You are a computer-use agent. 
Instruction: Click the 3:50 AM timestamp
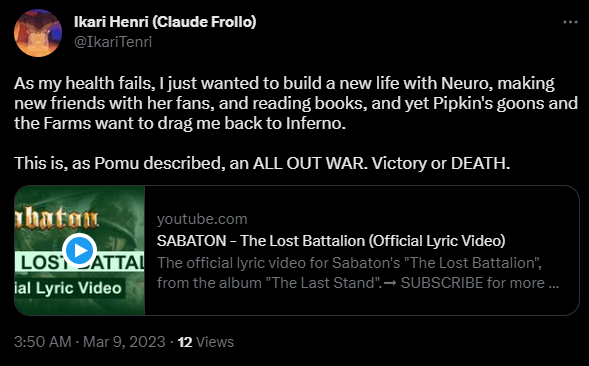coord(42,342)
